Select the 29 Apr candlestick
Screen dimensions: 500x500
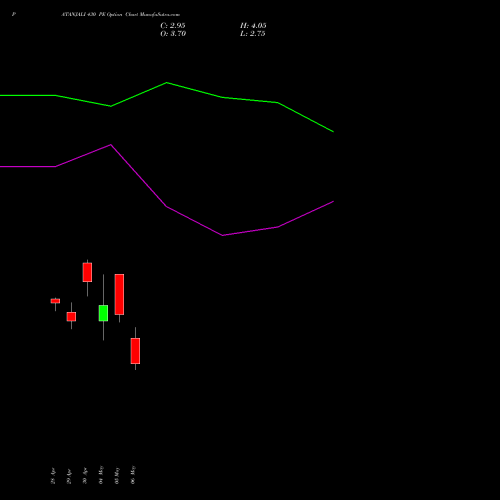point(71,316)
